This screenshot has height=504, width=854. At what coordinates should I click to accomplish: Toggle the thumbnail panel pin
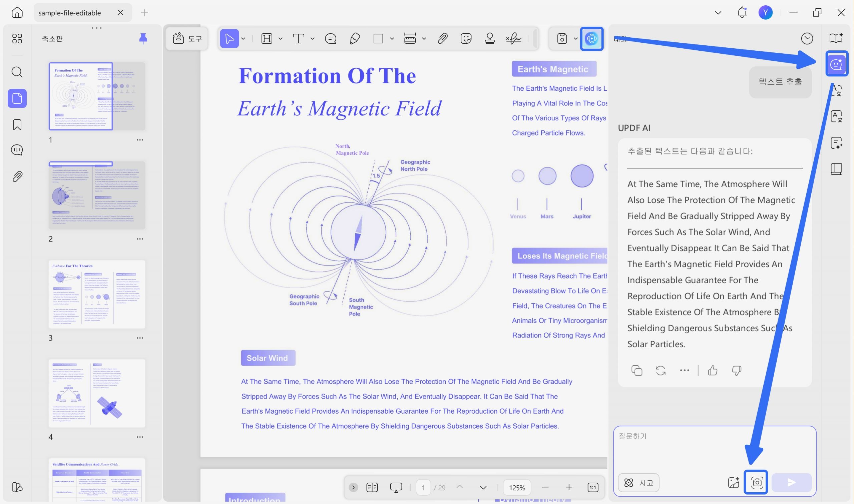pos(143,39)
